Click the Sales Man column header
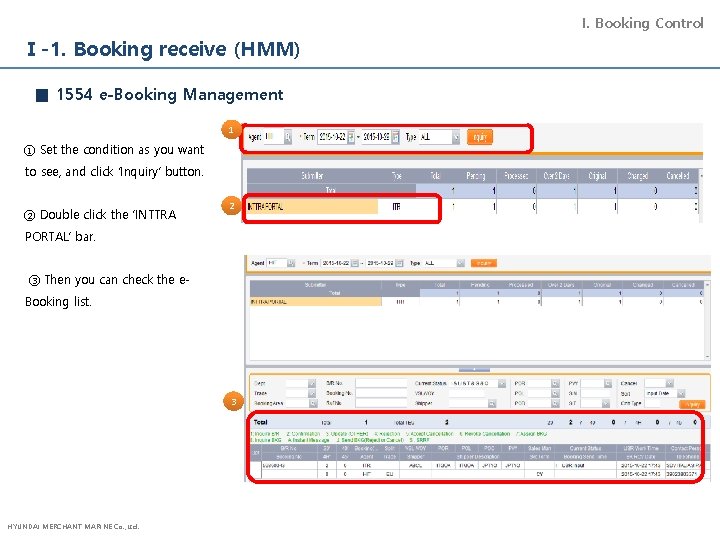 tap(540, 448)
